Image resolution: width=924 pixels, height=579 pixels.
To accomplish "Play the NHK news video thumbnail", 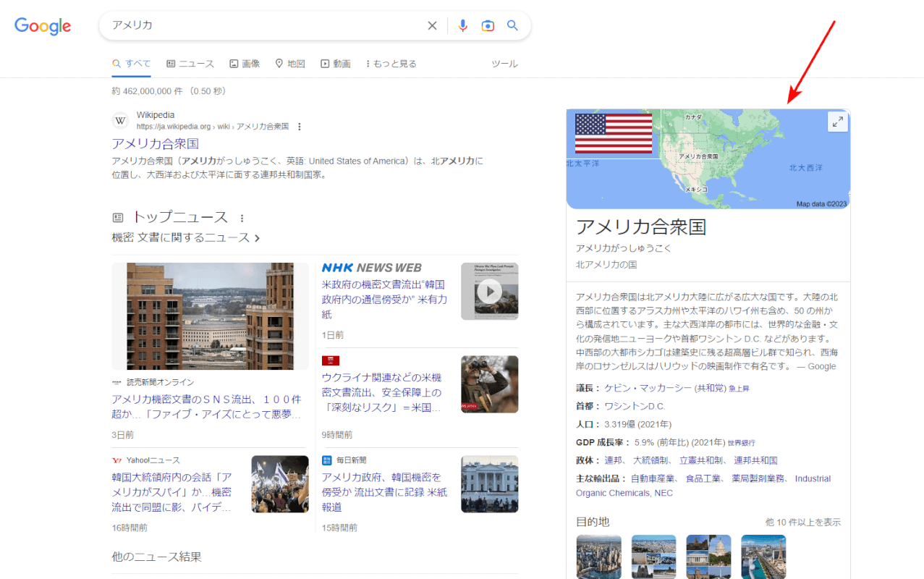I will 490,291.
